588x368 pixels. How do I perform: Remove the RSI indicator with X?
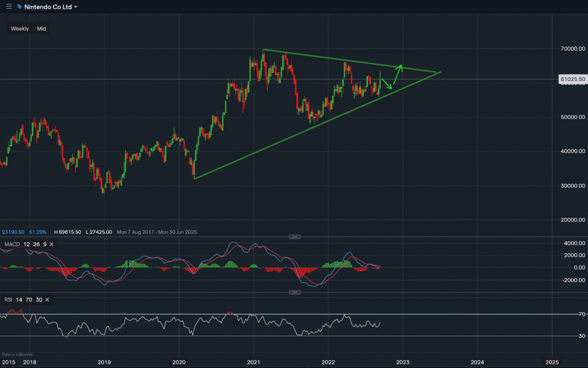pos(47,300)
